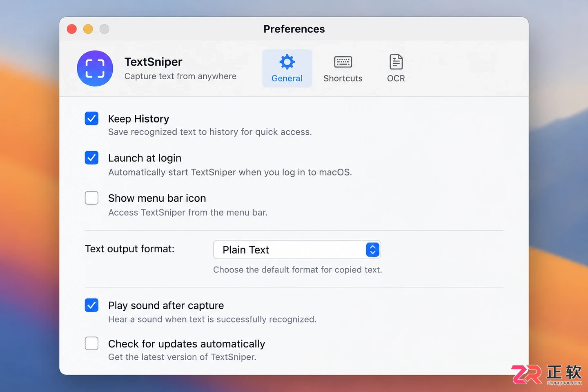The width and height of the screenshot is (588, 392).
Task: Enable Show menu bar icon checkbox
Action: coord(91,198)
